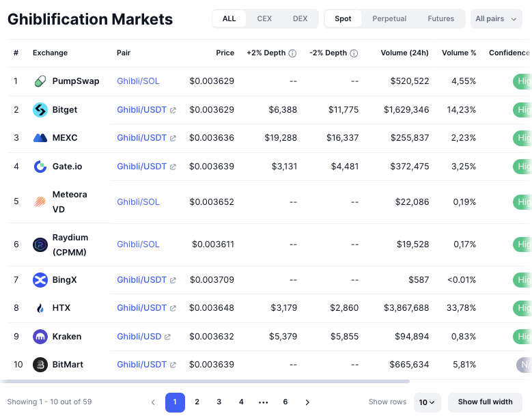The image size is (532, 418).
Task: Click external link icon in BingX row
Action: (x=173, y=280)
